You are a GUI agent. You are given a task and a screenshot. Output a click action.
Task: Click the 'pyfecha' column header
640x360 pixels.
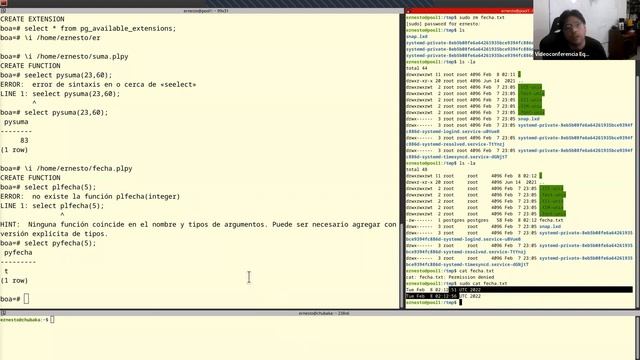18,253
